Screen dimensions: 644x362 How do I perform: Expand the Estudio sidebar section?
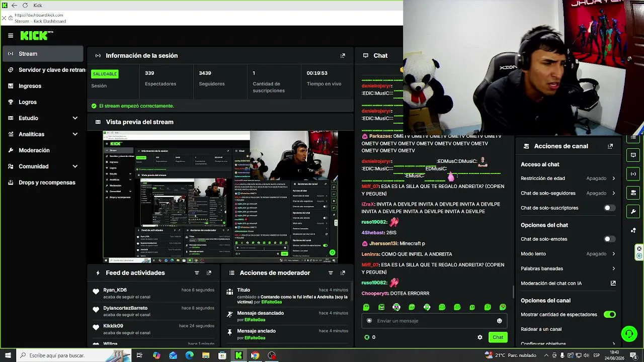75,118
